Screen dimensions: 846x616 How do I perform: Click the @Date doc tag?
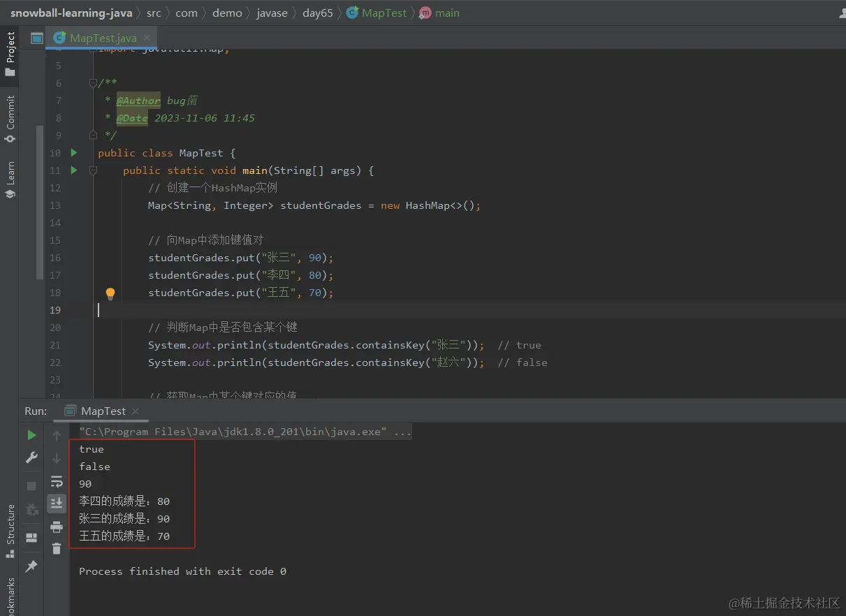[x=132, y=118]
